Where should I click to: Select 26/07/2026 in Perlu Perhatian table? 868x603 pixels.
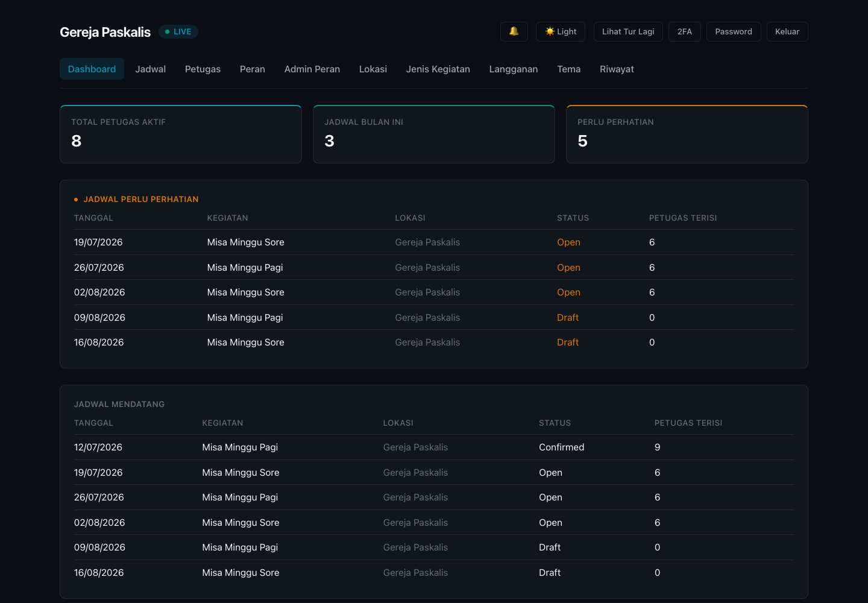point(99,268)
